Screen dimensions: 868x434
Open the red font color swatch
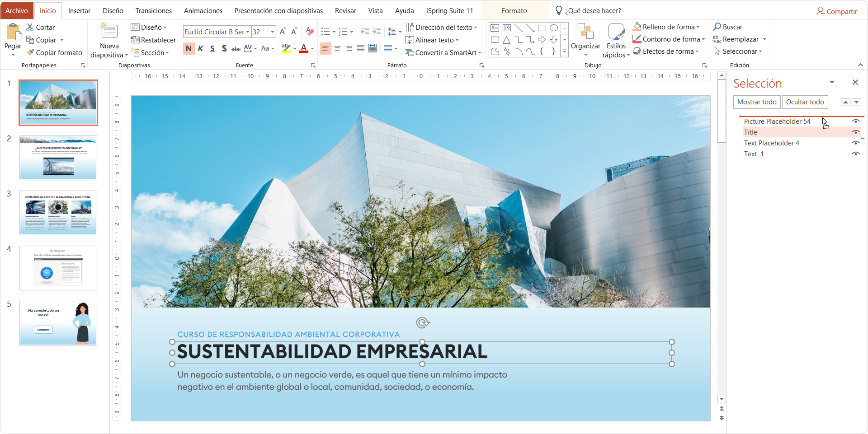coord(304,48)
